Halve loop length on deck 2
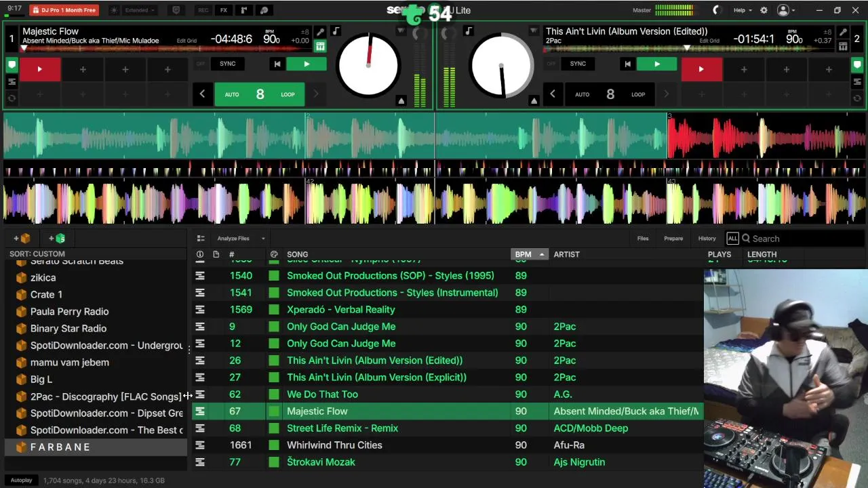This screenshot has width=868, height=488. coord(553,94)
